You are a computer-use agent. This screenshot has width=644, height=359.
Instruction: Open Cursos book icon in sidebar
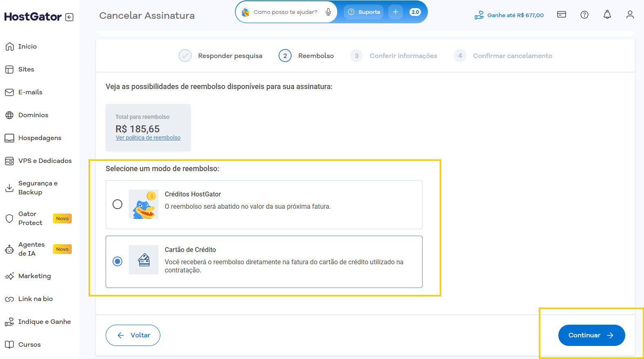point(9,345)
